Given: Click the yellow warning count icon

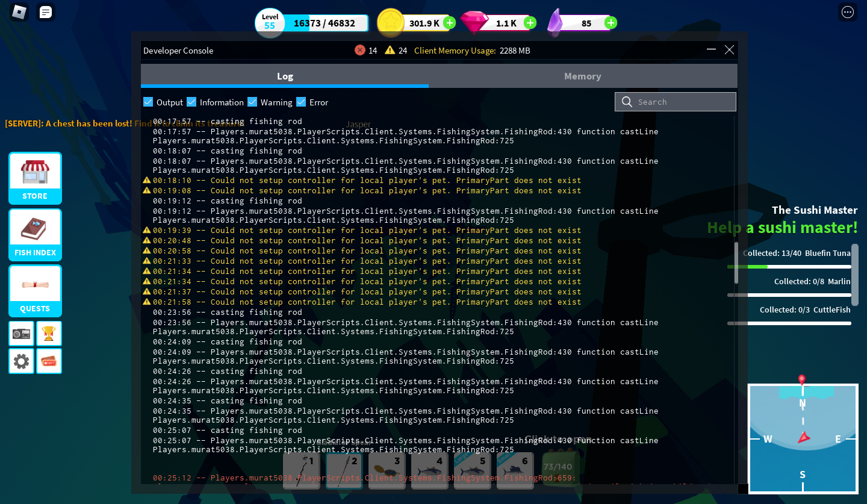Looking at the screenshot, I should pyautogui.click(x=390, y=50).
